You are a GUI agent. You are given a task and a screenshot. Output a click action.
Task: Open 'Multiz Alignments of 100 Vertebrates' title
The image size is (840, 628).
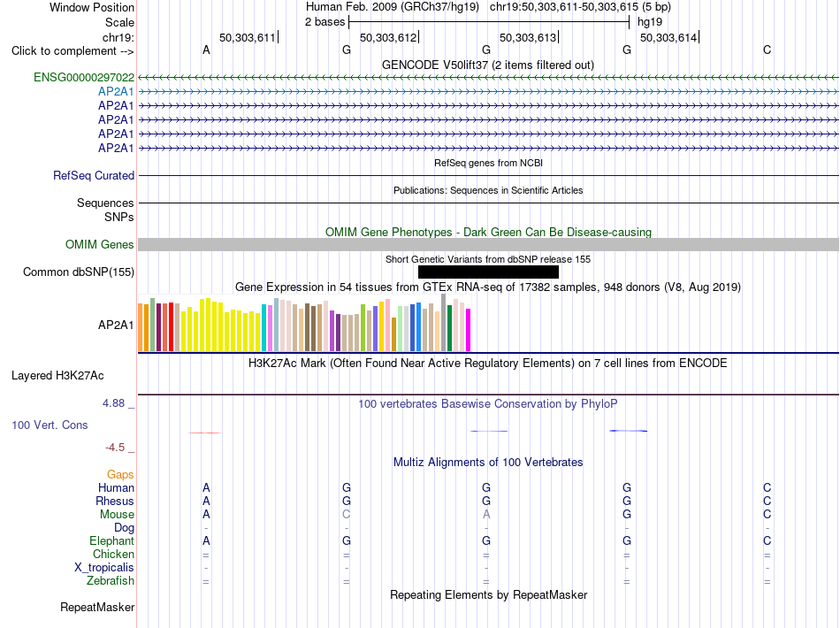click(488, 463)
